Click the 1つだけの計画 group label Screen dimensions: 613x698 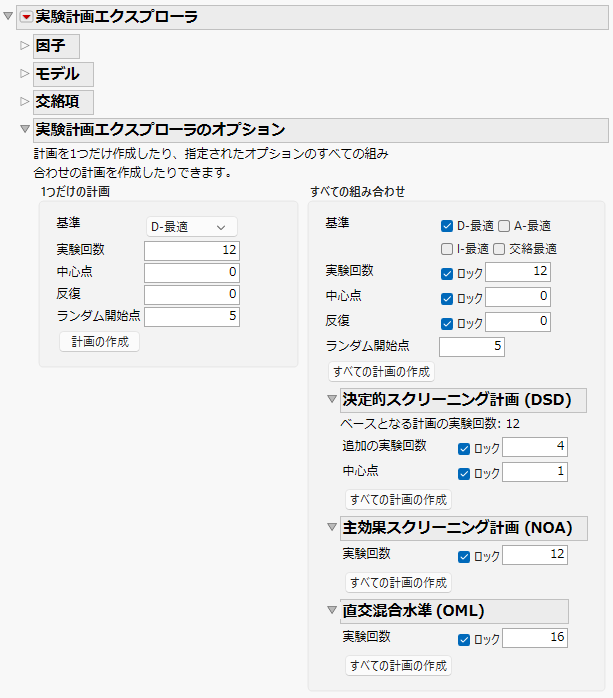pyautogui.click(x=75, y=192)
